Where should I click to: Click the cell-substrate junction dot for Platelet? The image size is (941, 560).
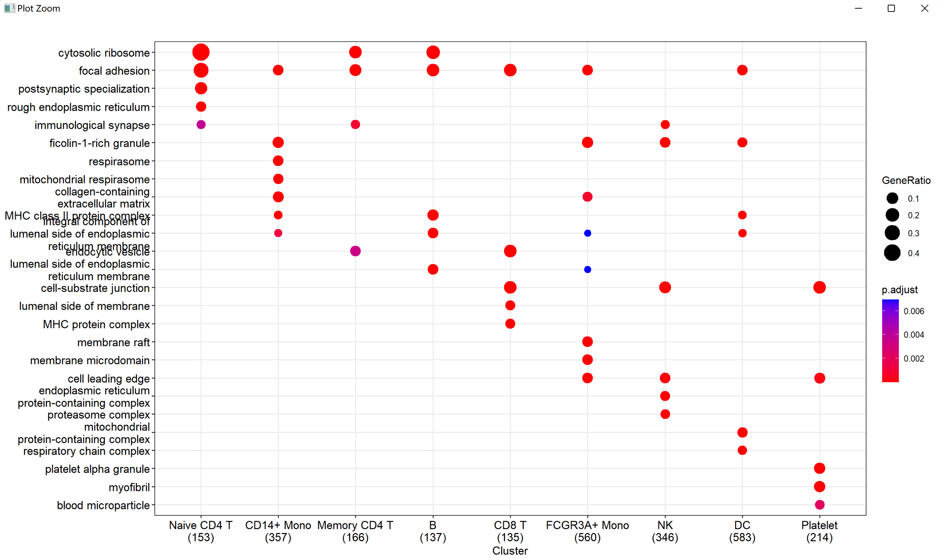(x=819, y=288)
